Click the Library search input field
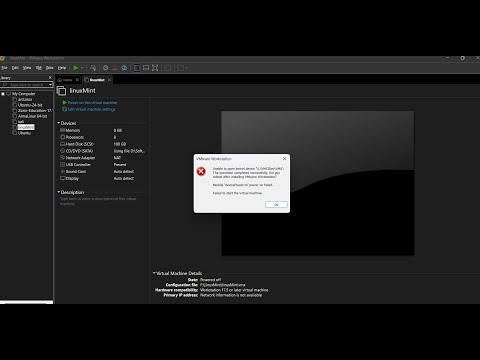Viewport: 480px width, 360px height. tap(25, 85)
